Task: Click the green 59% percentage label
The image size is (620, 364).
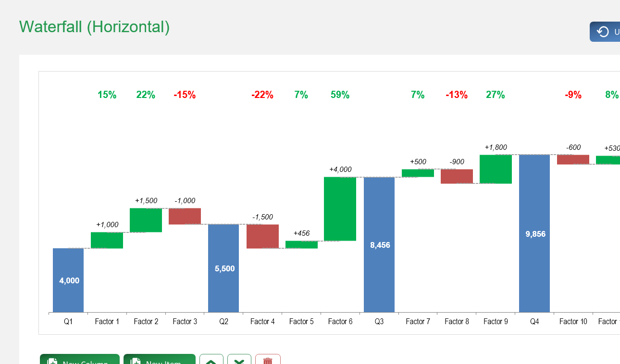Action: pyautogui.click(x=340, y=95)
